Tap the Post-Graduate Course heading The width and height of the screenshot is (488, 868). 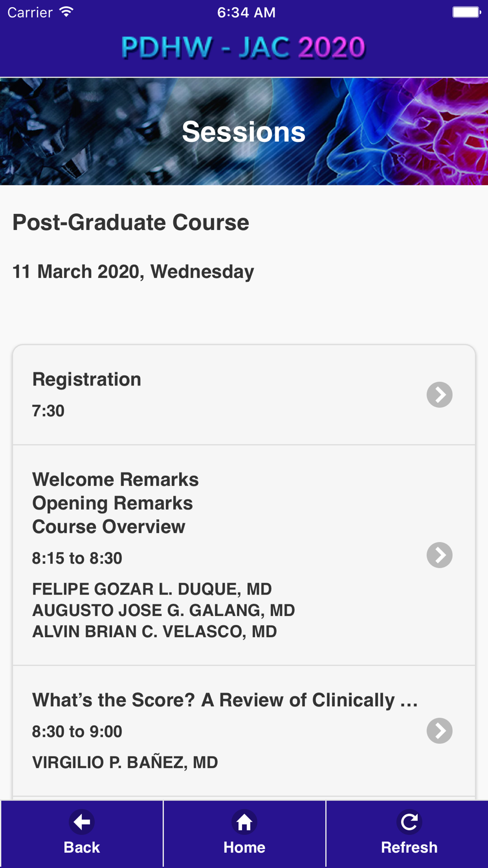click(x=131, y=223)
